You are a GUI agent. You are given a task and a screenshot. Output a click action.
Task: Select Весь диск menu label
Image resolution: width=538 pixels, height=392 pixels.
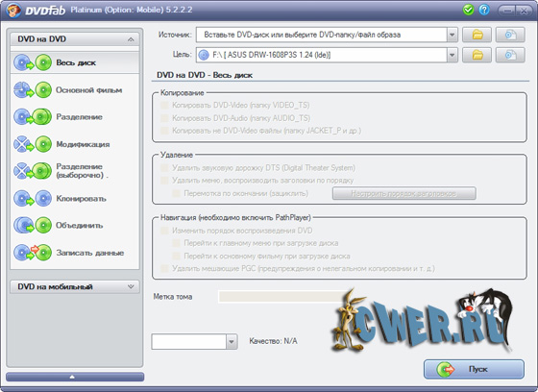point(76,62)
